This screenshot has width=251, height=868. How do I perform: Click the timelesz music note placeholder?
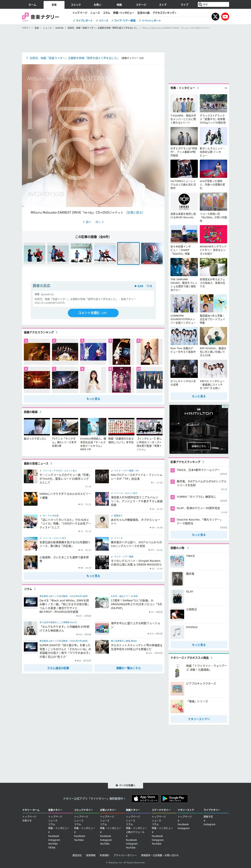(x=177, y=632)
